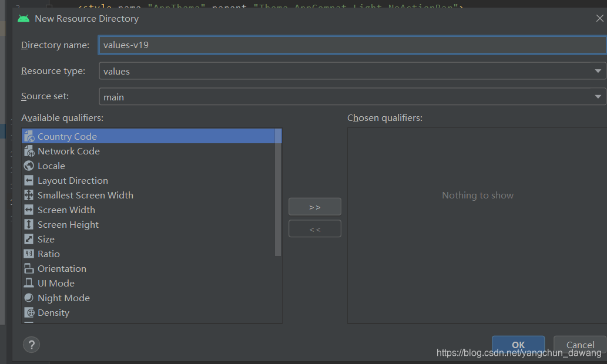Open the Source set dropdown arrow

coord(598,97)
